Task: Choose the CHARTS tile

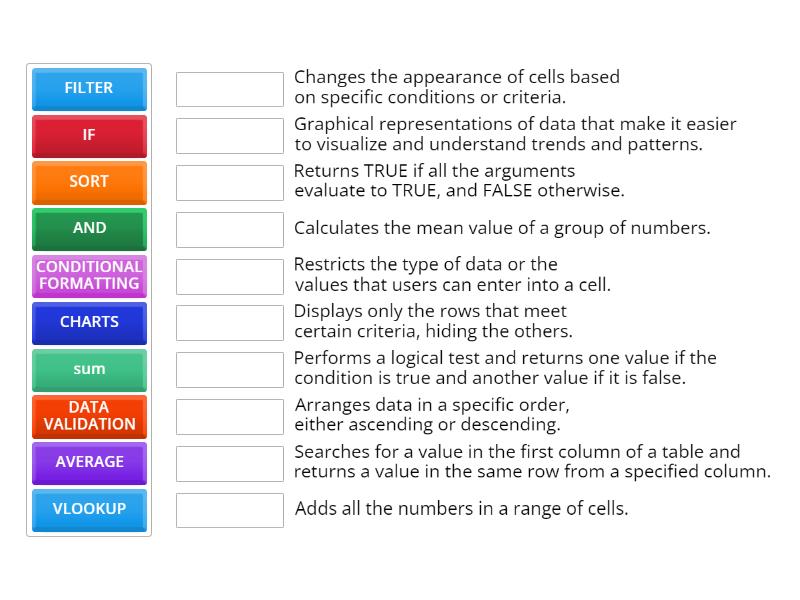Action: (89, 322)
